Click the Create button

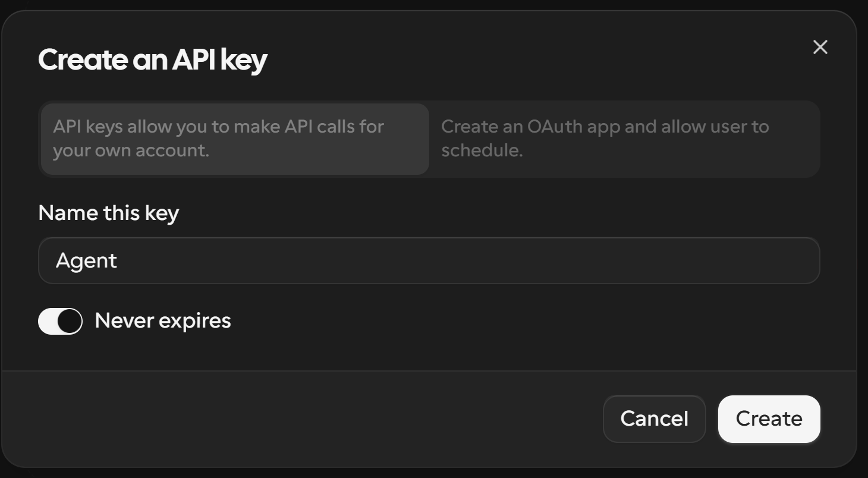(769, 419)
